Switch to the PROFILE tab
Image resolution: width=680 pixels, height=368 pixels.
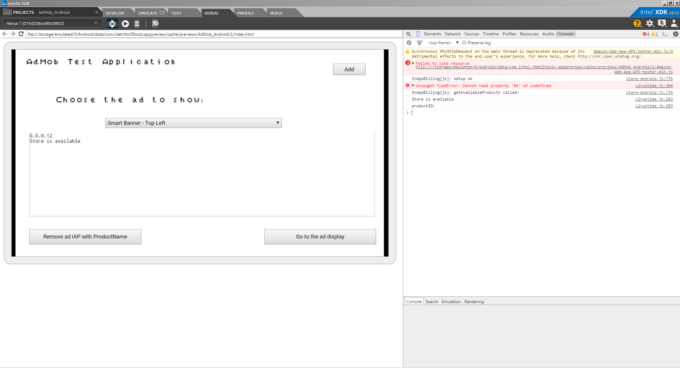point(245,13)
